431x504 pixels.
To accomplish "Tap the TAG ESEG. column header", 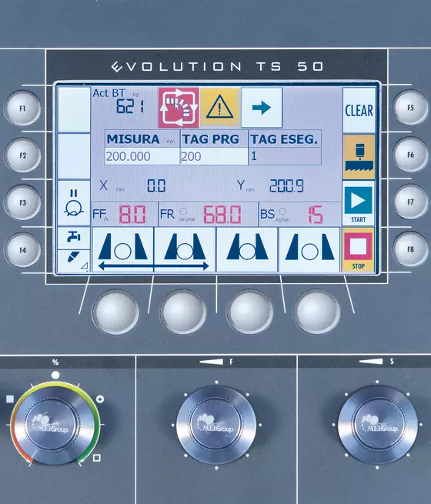I will click(x=285, y=139).
